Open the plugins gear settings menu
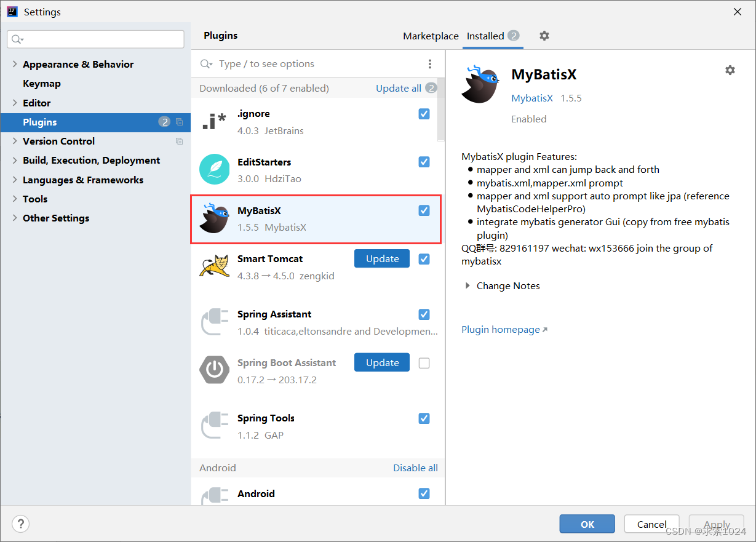 coord(544,36)
